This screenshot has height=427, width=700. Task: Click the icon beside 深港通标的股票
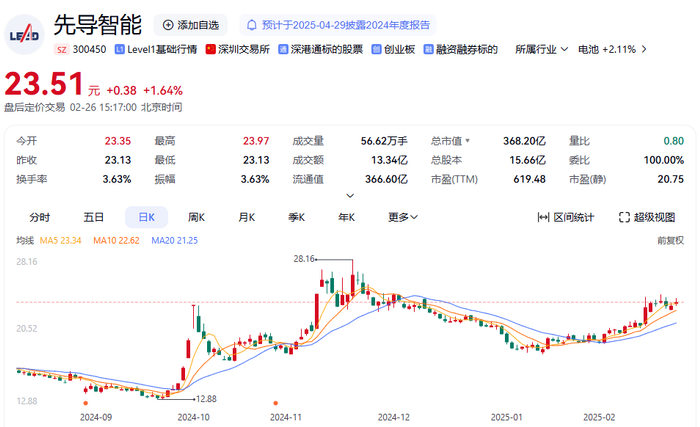tap(283, 50)
